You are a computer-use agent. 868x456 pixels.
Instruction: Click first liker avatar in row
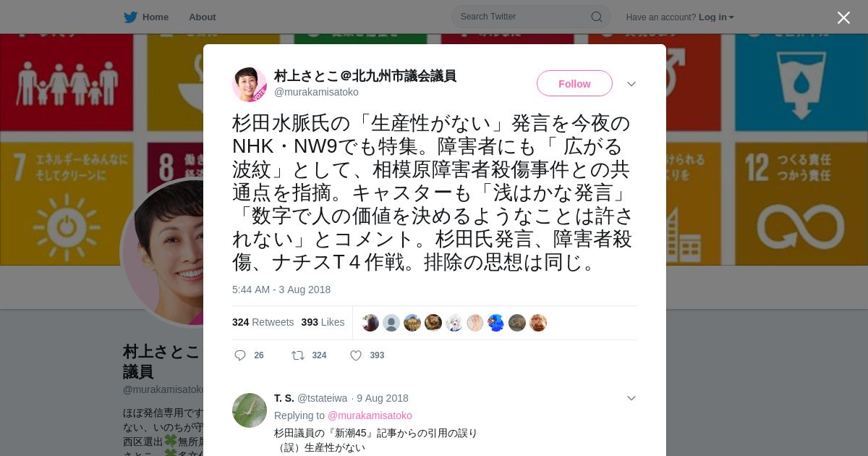370,323
